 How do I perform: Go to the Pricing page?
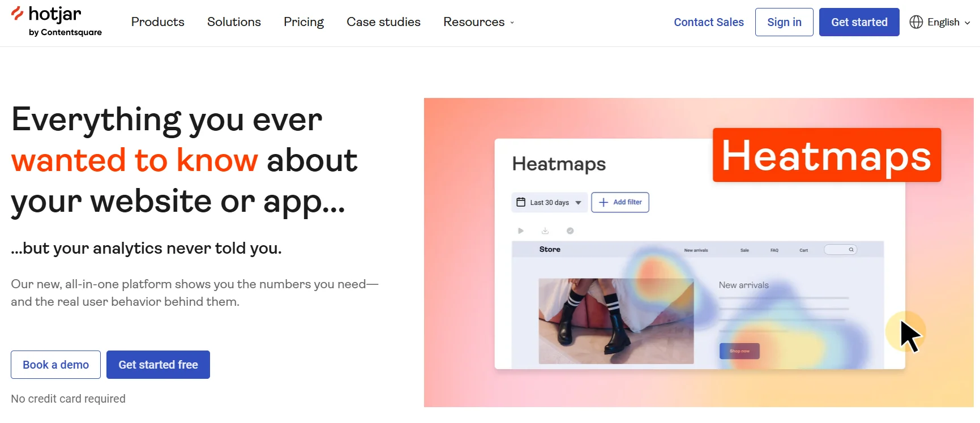point(303,22)
